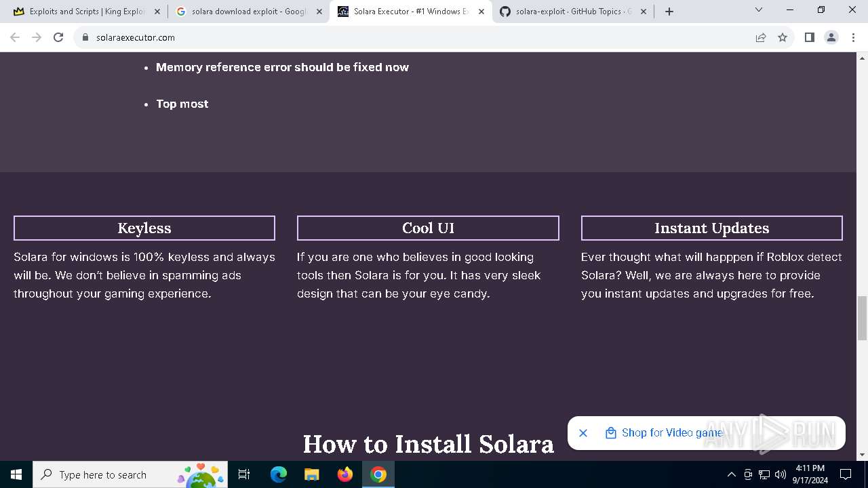Viewport: 868px width, 488px height.
Task: Click the Cool UI feature heading
Action: (x=428, y=228)
